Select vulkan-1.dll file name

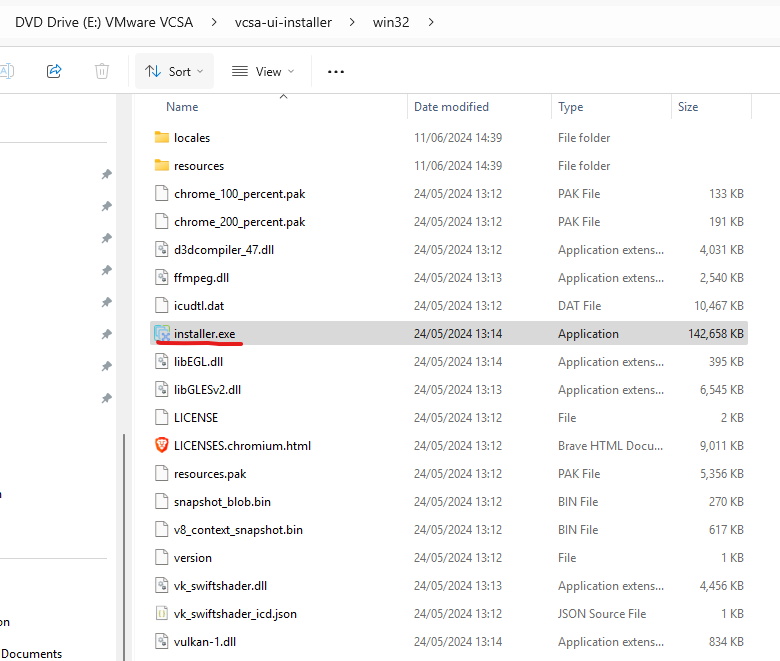(x=205, y=642)
